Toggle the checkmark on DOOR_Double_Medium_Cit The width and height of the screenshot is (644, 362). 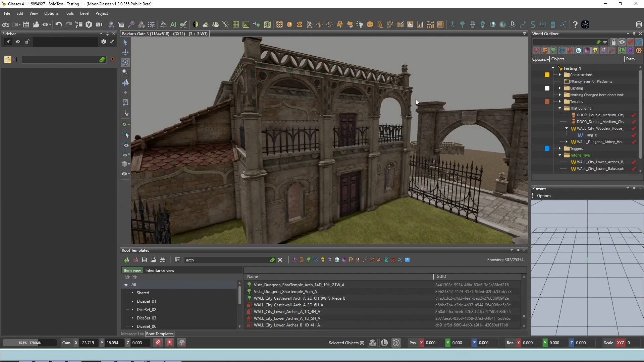point(633,115)
